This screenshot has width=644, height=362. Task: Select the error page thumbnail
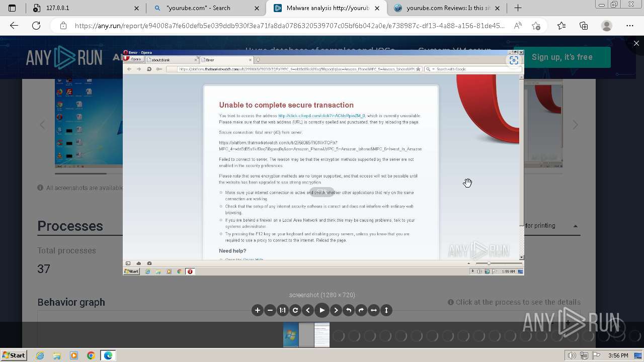click(322, 335)
